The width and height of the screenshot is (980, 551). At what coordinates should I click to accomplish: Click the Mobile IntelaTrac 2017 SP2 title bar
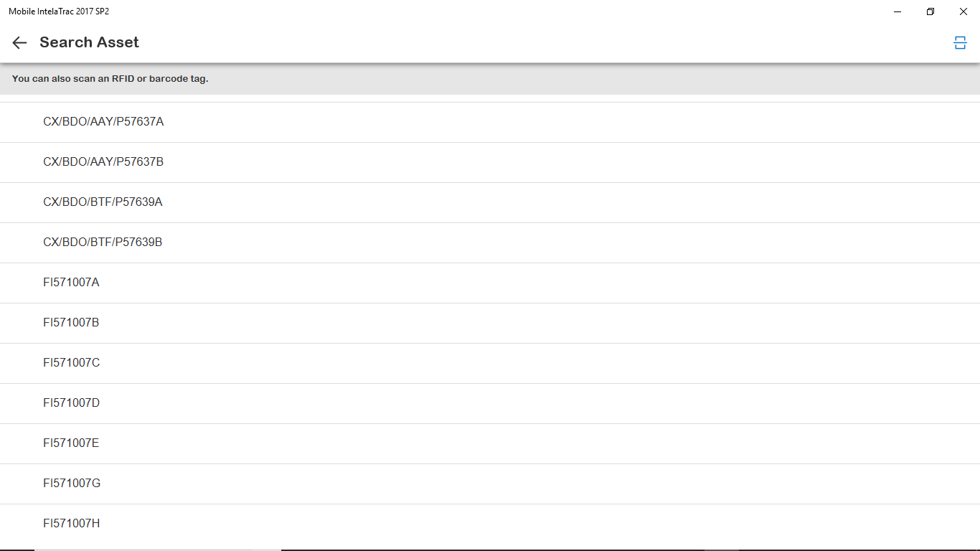point(430,11)
